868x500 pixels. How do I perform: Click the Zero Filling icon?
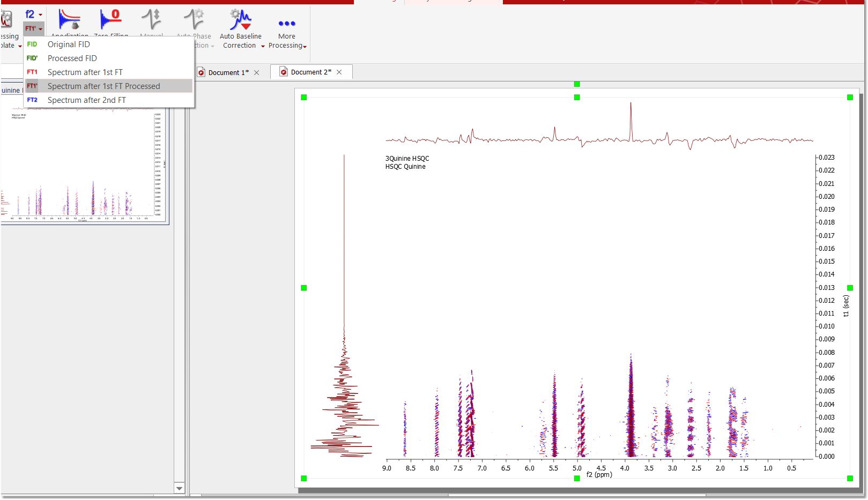tap(110, 19)
